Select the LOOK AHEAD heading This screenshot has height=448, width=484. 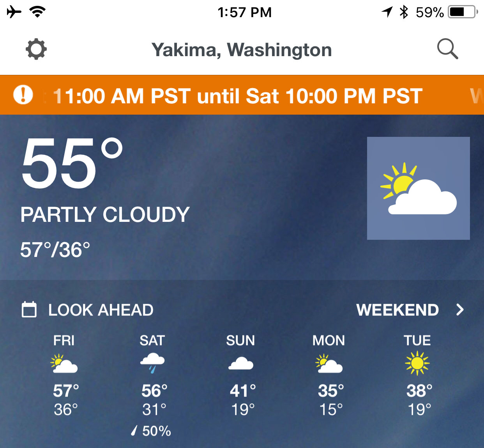tap(101, 310)
